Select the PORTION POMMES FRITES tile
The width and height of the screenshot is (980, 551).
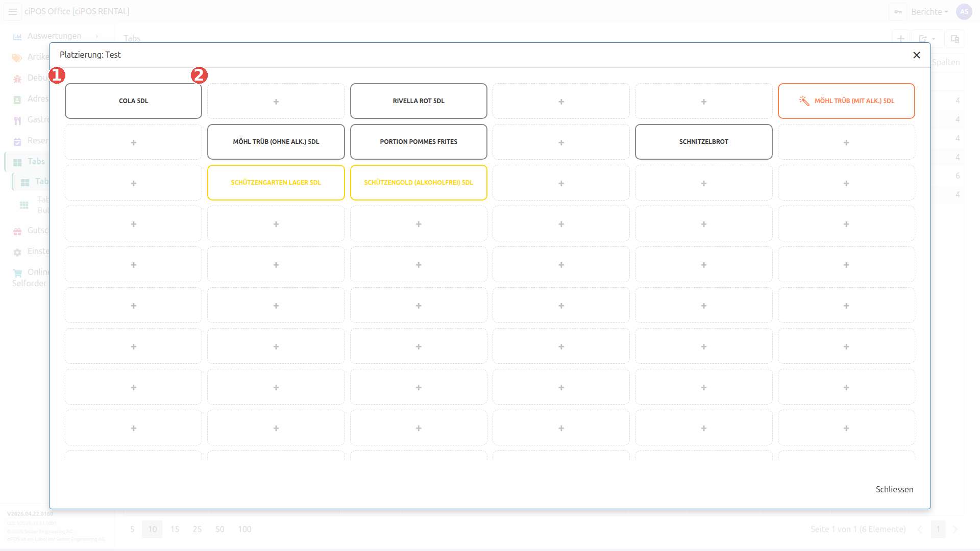419,142
